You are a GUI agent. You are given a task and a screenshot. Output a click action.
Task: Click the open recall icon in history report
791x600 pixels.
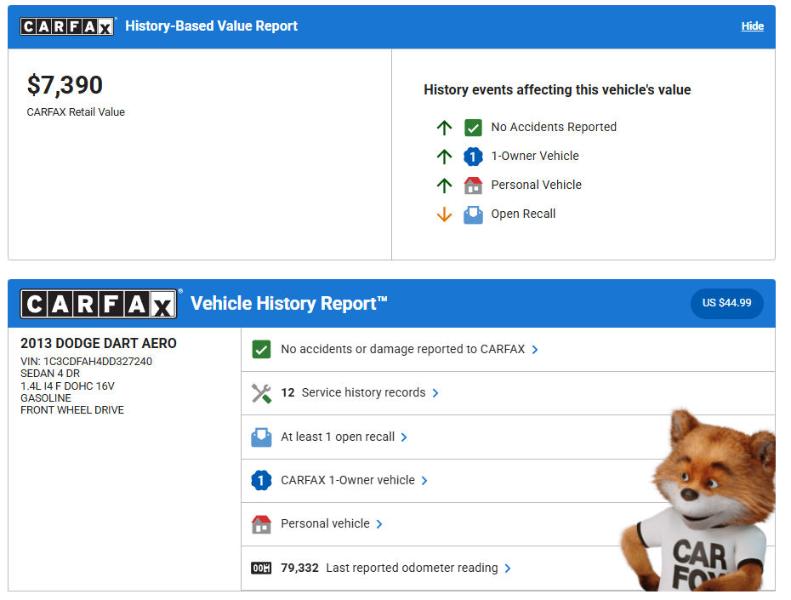[261, 437]
